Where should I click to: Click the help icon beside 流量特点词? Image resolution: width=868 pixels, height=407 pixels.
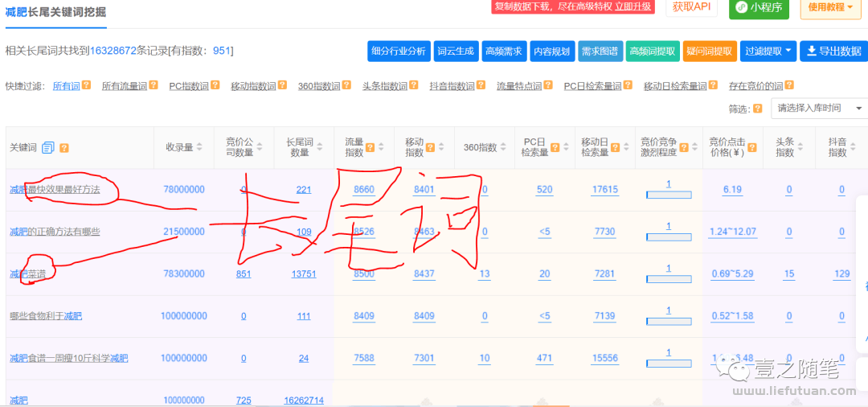click(x=548, y=85)
